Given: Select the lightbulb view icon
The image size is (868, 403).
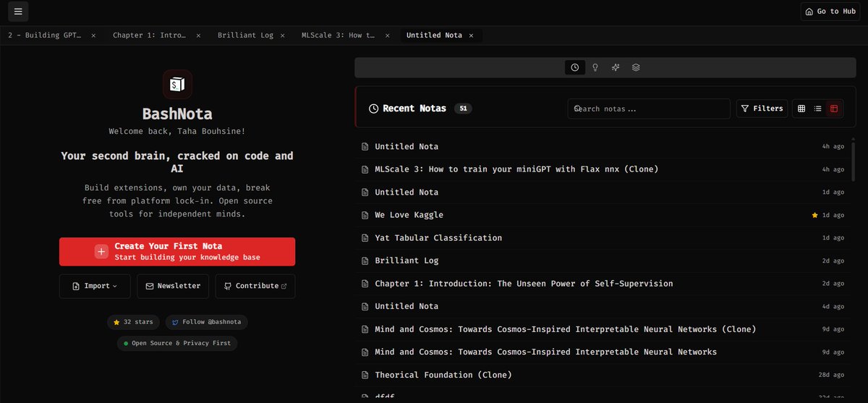Looking at the screenshot, I should (595, 67).
